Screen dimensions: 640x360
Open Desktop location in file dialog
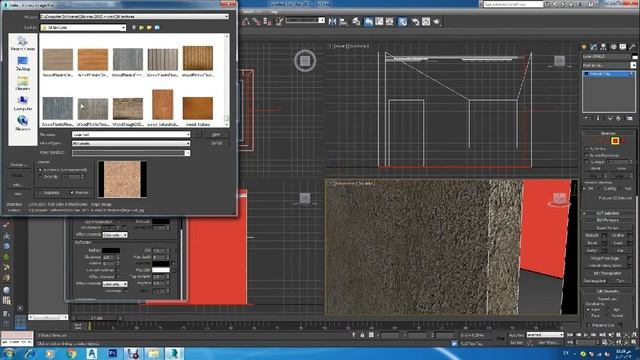coord(22,64)
